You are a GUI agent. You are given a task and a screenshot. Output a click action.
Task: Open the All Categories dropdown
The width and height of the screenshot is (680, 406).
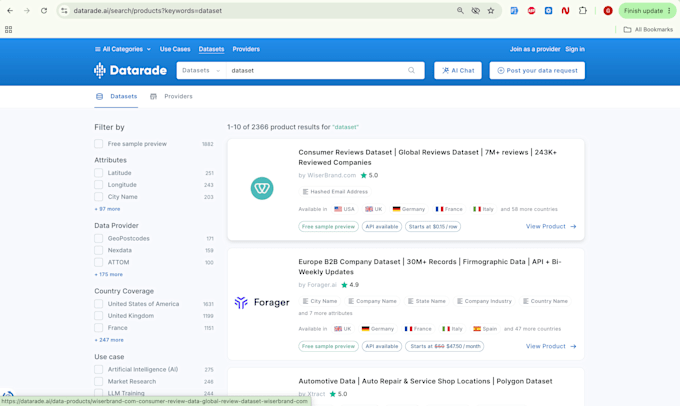coord(123,49)
